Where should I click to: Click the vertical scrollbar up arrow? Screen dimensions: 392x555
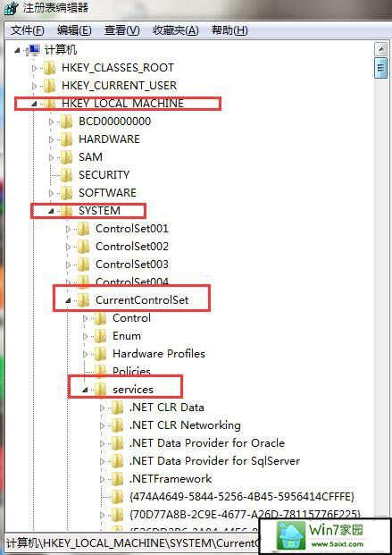pyautogui.click(x=380, y=49)
